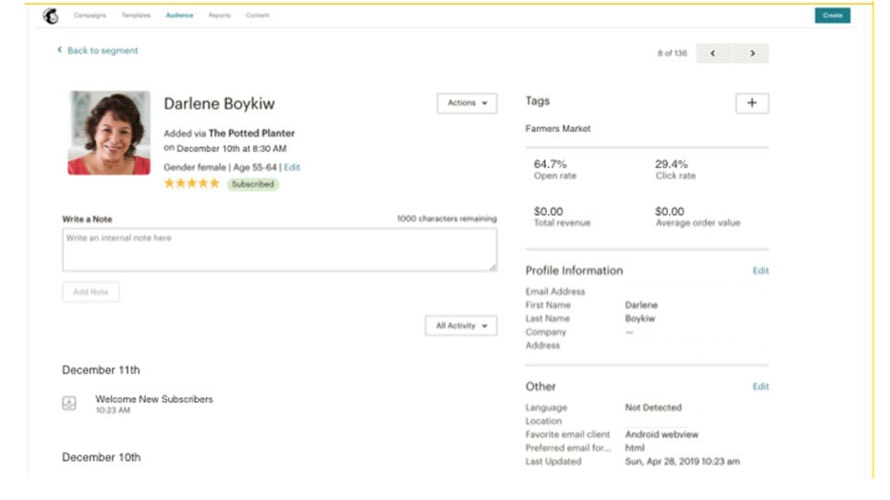Open the Content menu
Viewport: 890px width, 500px height.
click(x=258, y=15)
